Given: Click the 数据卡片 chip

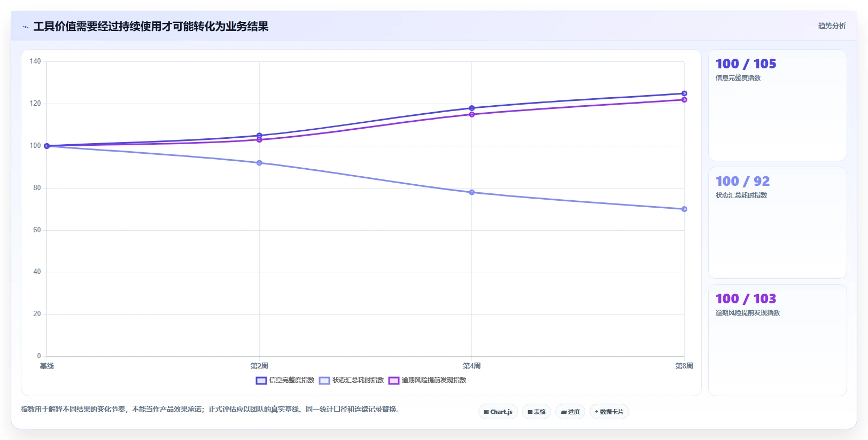Looking at the screenshot, I should [x=609, y=412].
